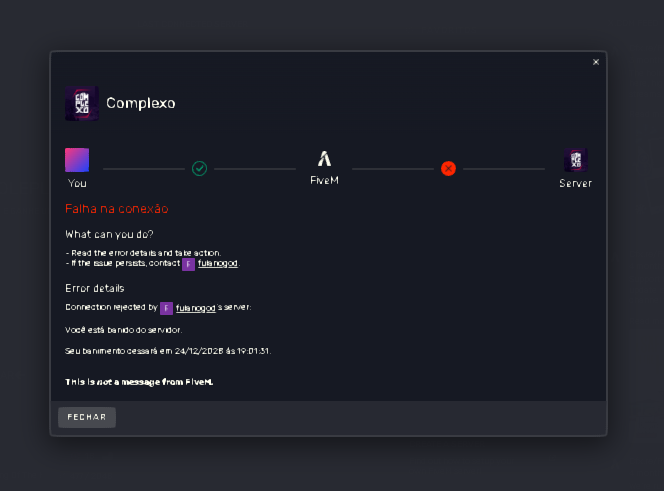
Task: Click the 'Complexo' title text
Action: click(x=141, y=103)
